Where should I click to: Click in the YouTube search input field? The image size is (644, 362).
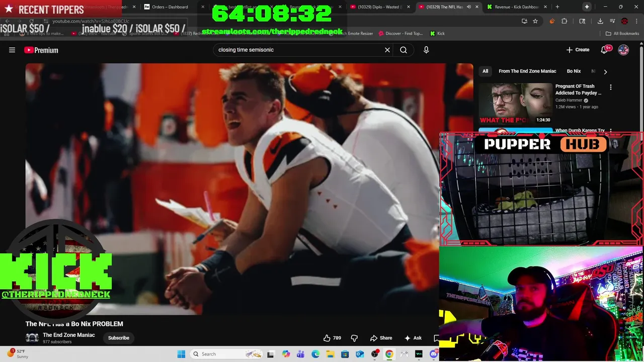[x=299, y=50]
